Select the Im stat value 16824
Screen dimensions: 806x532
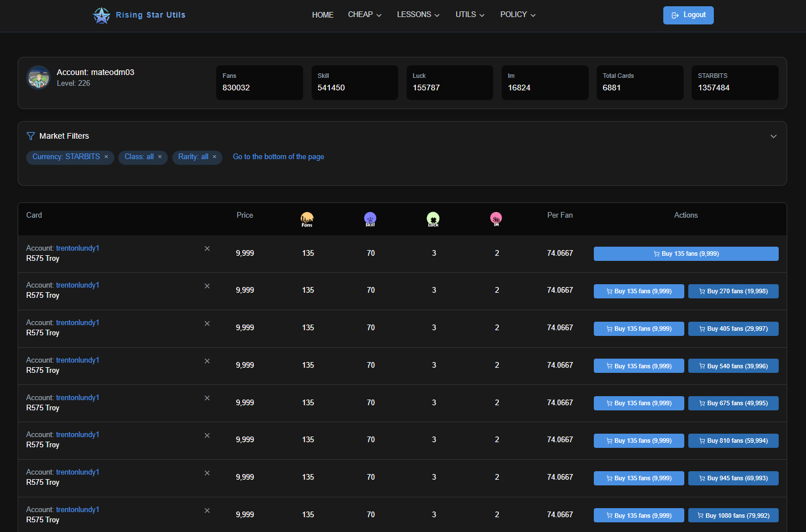click(x=519, y=88)
